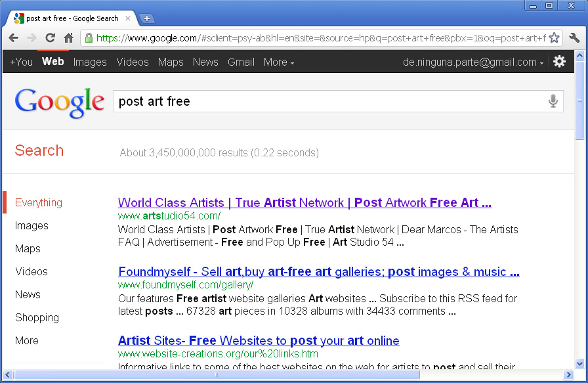This screenshot has width=588, height=383.
Task: Filter results by Shopping in the sidebar
Action: 37,318
